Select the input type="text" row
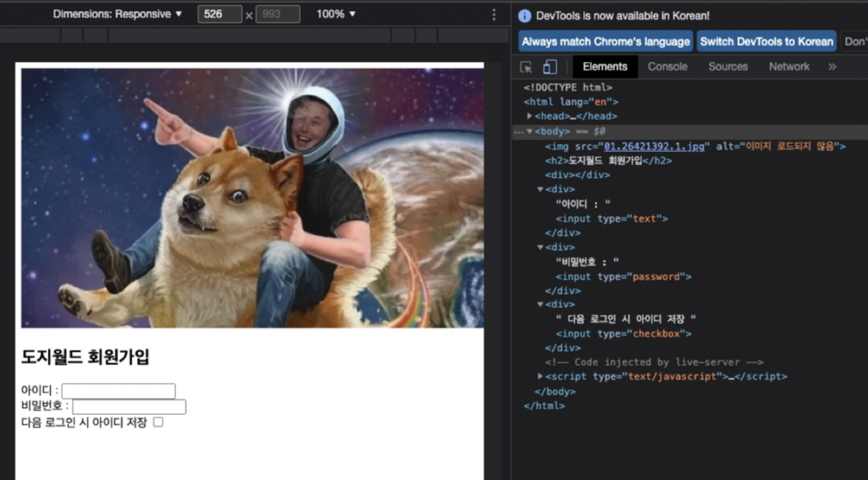 tap(612, 218)
